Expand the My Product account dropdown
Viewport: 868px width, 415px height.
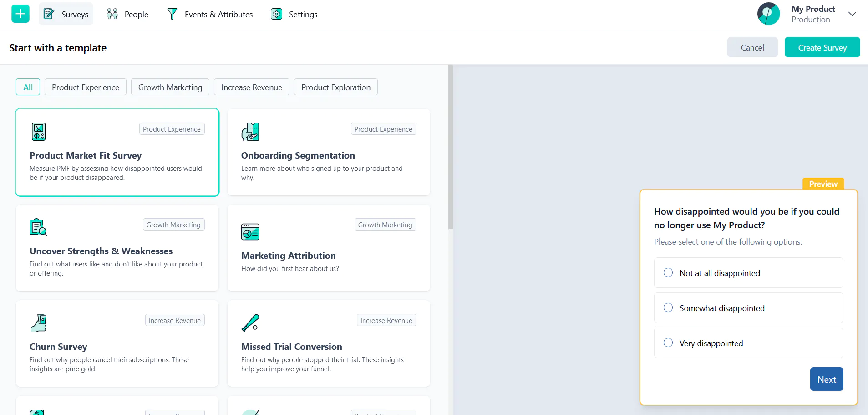pos(852,14)
